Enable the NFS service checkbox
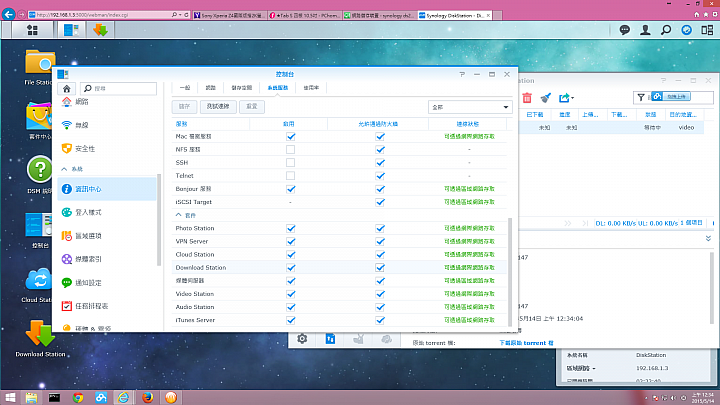The height and width of the screenshot is (405, 720). [290, 150]
